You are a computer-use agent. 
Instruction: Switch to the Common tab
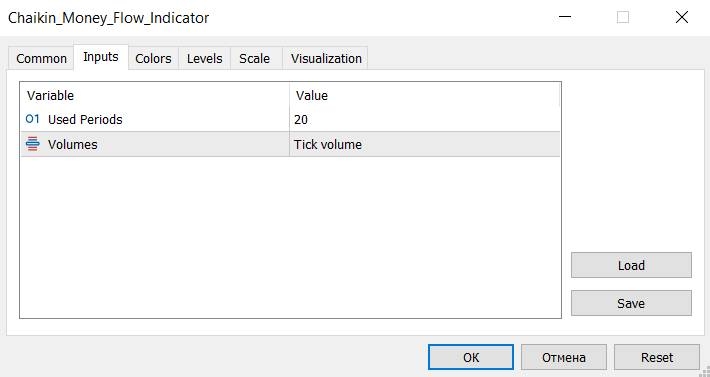click(41, 58)
